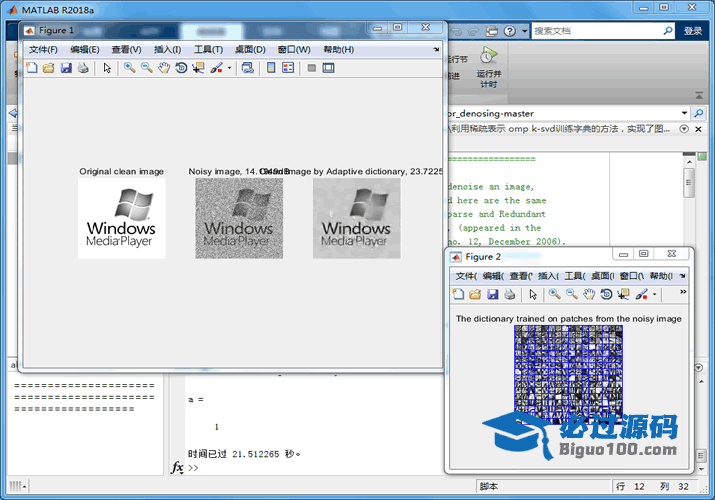
Task: Open the current folder path dropdown
Action: tap(684, 113)
